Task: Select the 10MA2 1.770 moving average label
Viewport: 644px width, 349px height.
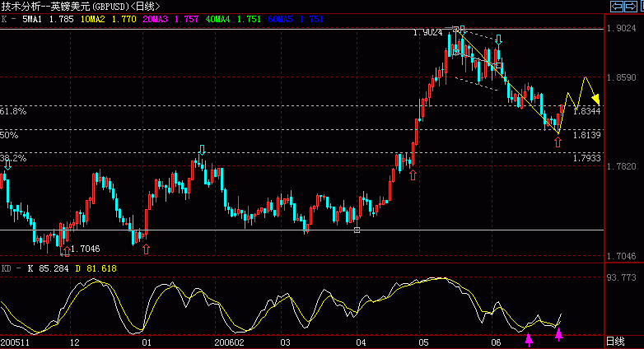Action: pos(109,19)
